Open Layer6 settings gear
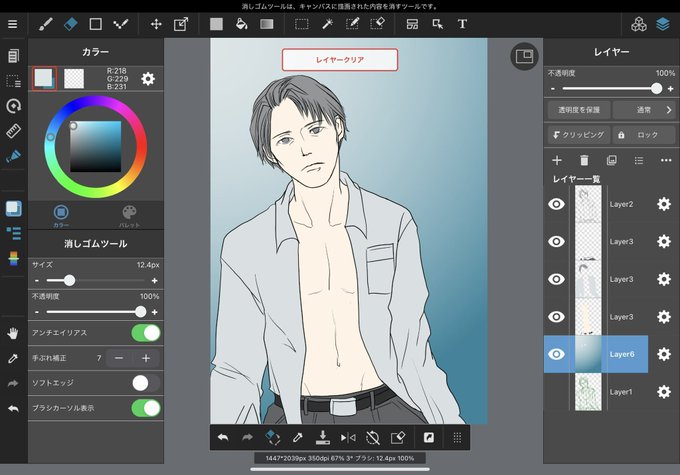Viewport: 680px width, 475px height. (x=664, y=354)
